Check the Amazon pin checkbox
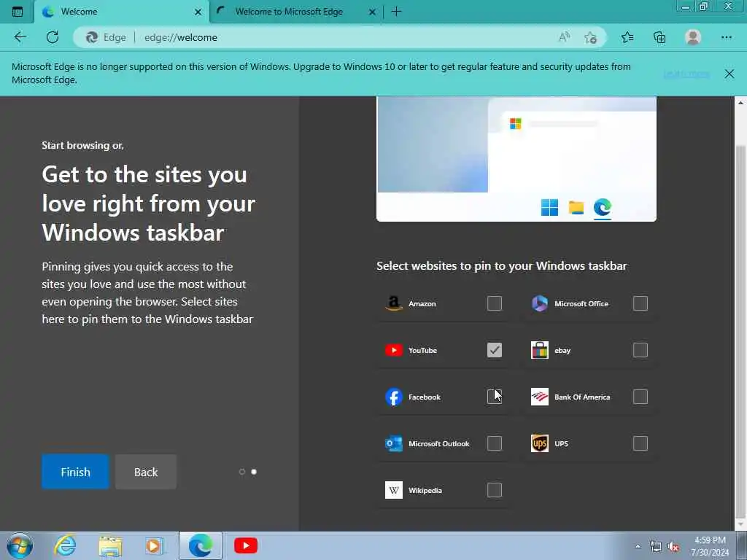The height and width of the screenshot is (560, 747). (x=495, y=303)
